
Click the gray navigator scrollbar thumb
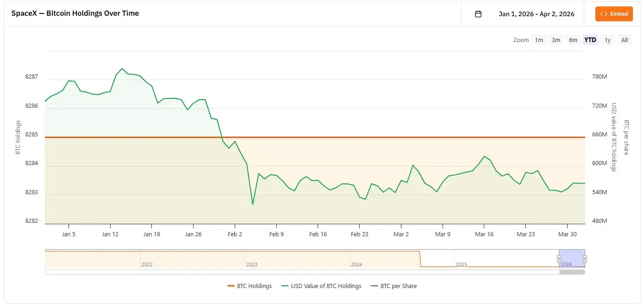tap(572, 272)
